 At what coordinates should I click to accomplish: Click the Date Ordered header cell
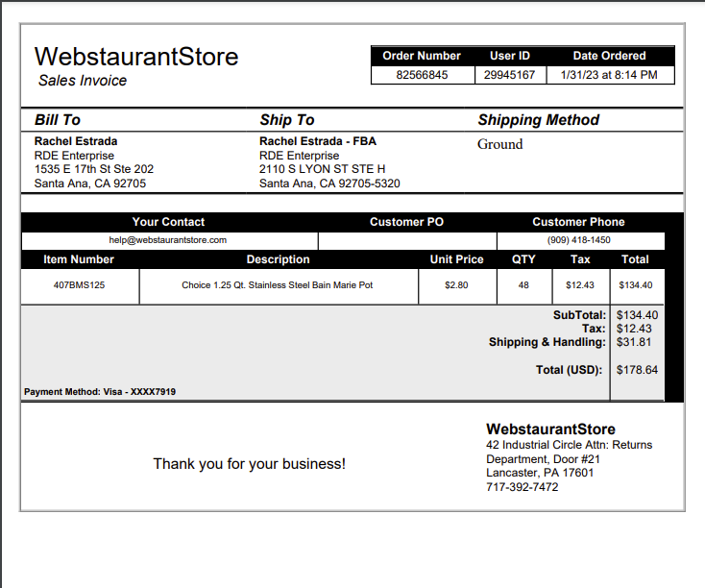609,56
